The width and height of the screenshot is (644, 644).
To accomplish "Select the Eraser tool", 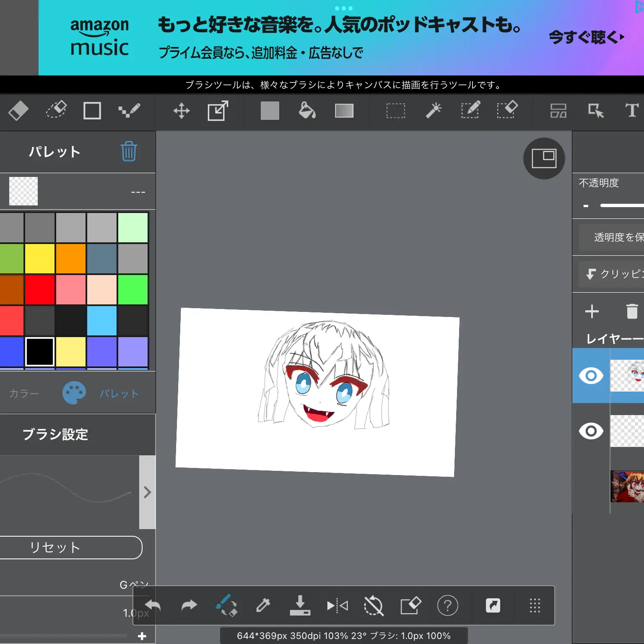I will (18, 111).
